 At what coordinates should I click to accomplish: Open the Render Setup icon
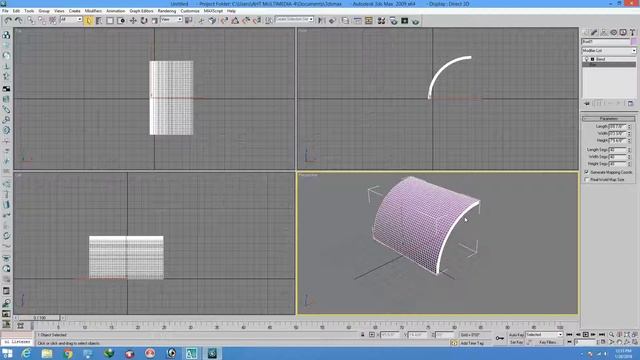coord(393,20)
